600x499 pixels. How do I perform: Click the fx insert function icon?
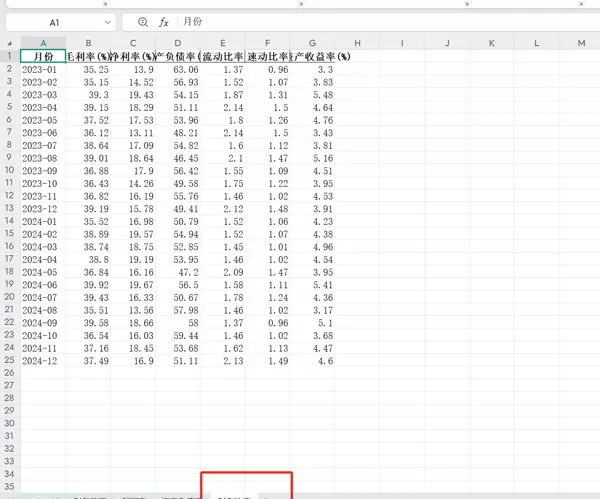tap(163, 21)
